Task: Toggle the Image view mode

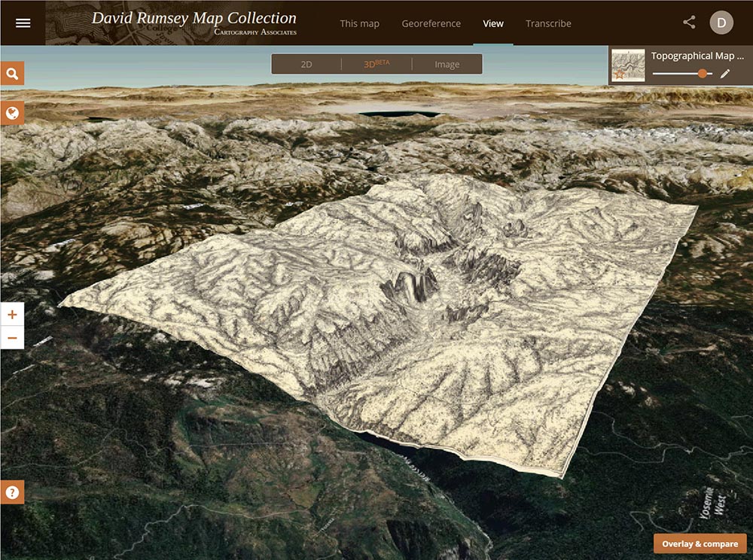Action: [x=447, y=64]
